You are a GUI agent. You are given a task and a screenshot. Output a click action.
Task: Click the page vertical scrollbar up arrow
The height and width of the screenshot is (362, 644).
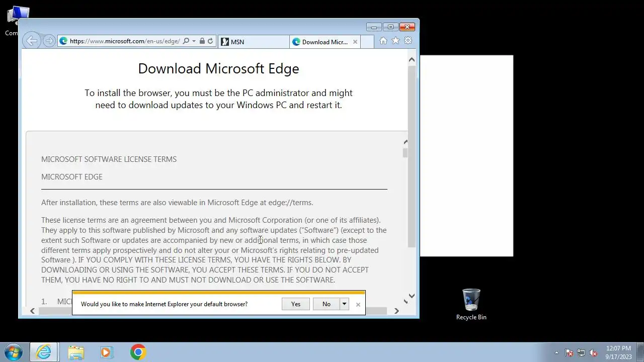pos(412,60)
